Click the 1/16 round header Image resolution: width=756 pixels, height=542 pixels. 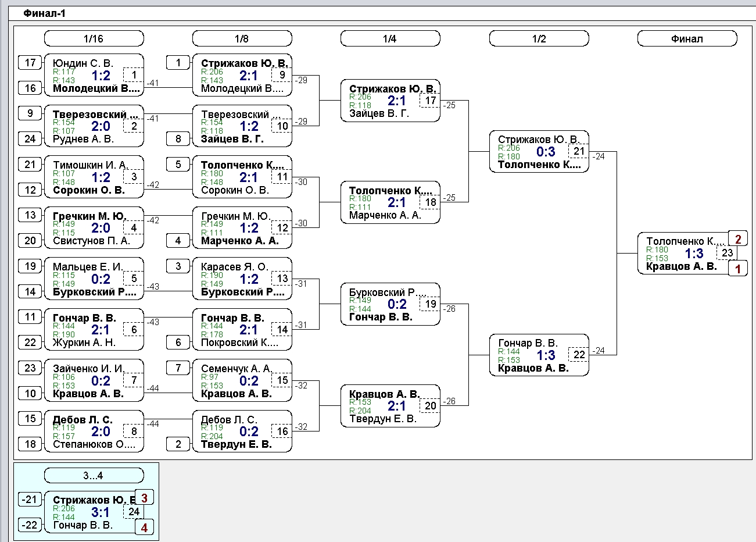click(94, 39)
